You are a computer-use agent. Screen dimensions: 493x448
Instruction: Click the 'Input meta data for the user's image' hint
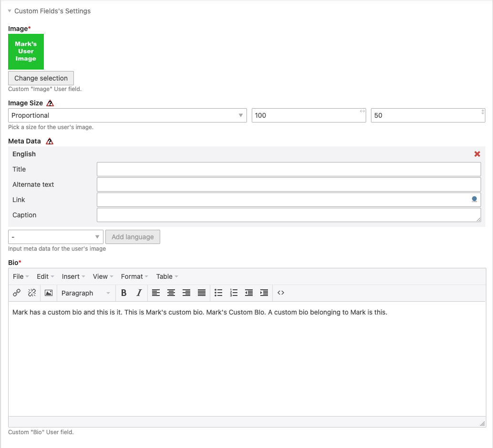57,249
